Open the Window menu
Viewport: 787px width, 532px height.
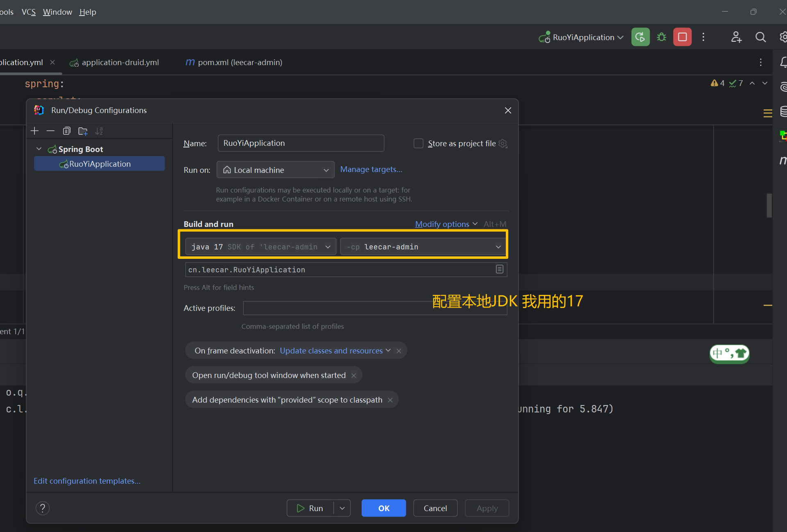coord(57,12)
